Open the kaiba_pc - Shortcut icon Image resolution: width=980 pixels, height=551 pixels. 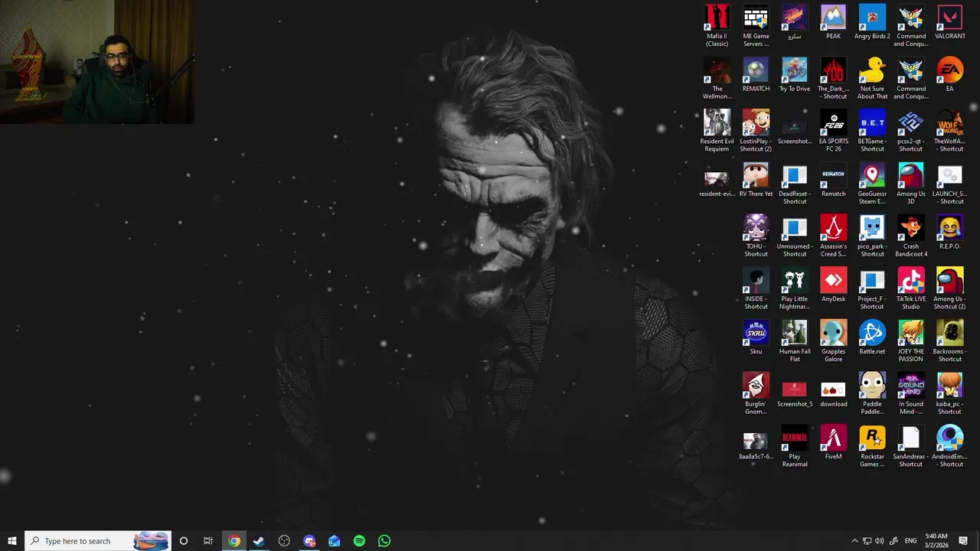pos(949,393)
